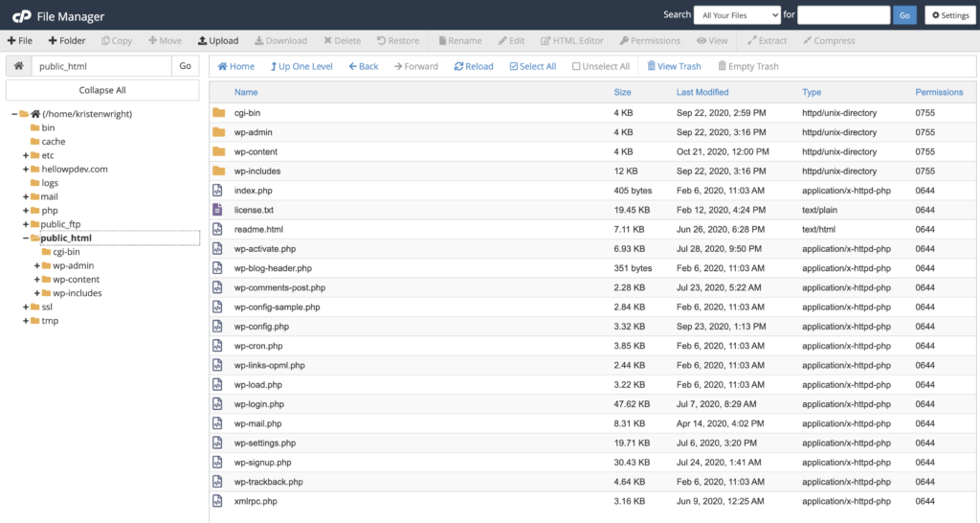Click the Delete toolbar button
The image size is (980, 523).
342,40
